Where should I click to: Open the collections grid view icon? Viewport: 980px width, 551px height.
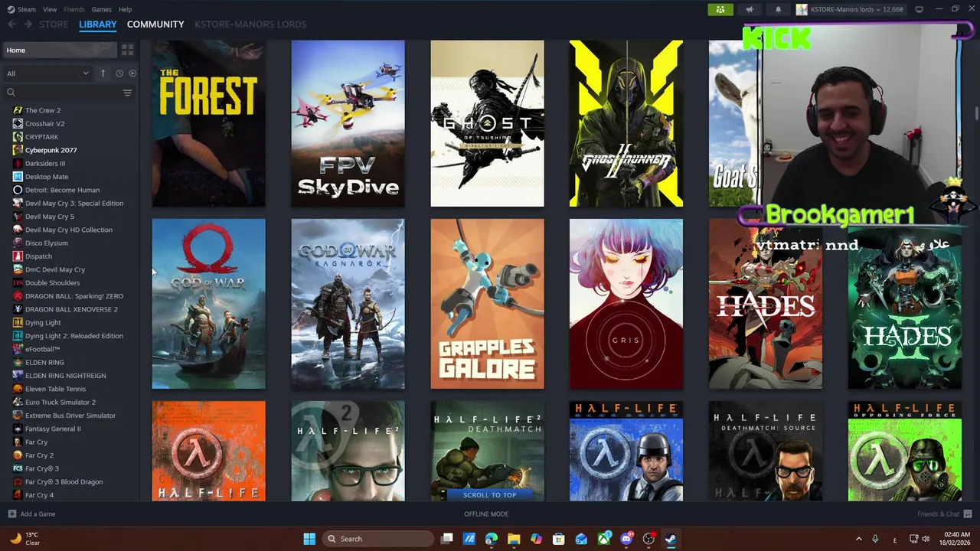[128, 50]
